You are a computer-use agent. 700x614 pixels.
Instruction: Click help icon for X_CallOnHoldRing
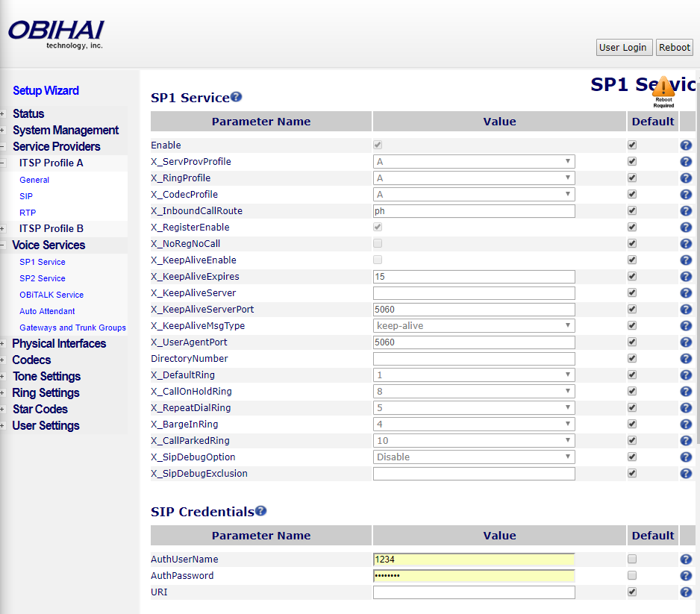click(x=686, y=392)
